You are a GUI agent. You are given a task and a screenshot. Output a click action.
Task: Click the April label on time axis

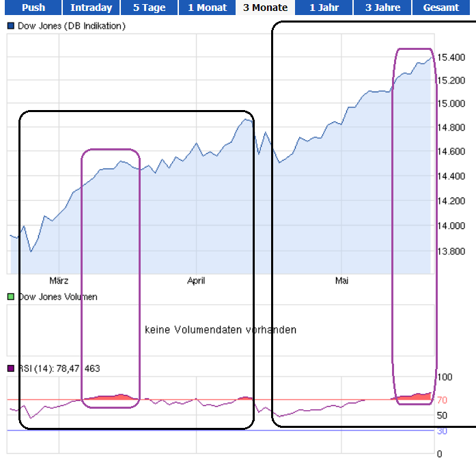(x=196, y=280)
